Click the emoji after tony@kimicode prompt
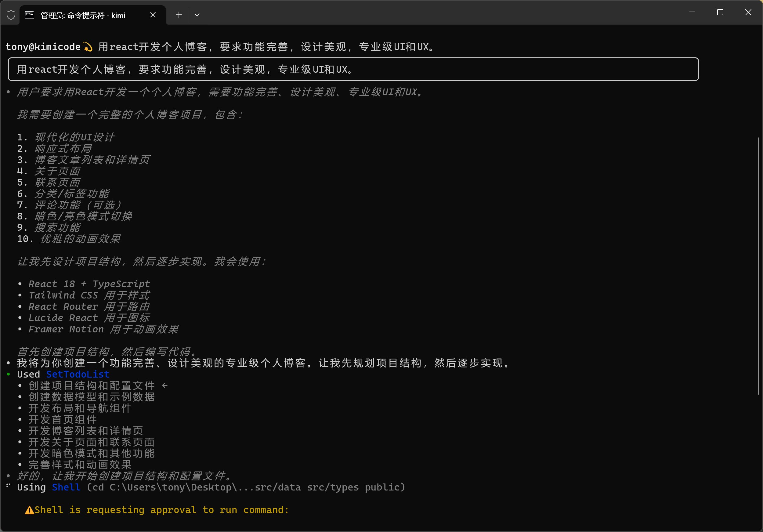763x532 pixels. coord(88,47)
